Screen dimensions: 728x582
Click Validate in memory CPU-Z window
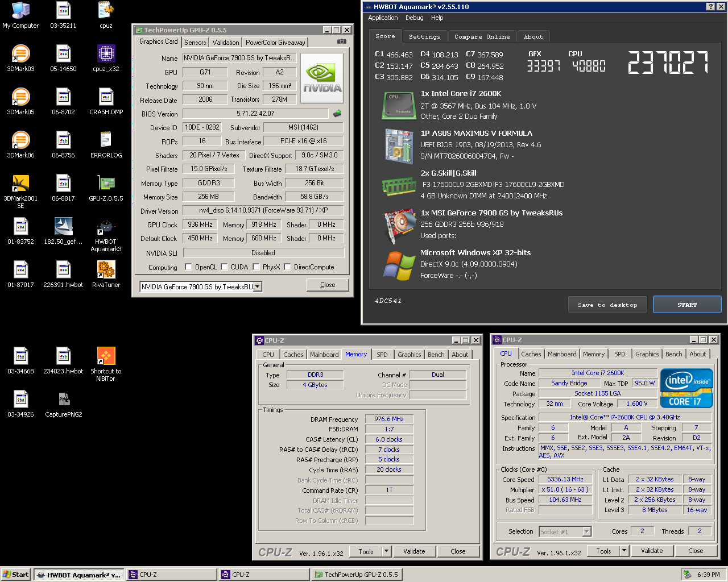click(x=414, y=551)
